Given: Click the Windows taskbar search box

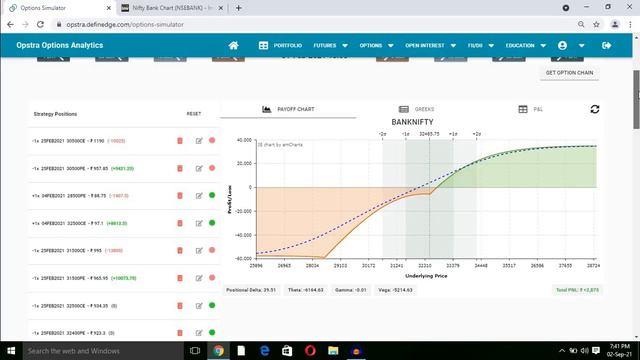Looking at the screenshot, I should (x=102, y=351).
